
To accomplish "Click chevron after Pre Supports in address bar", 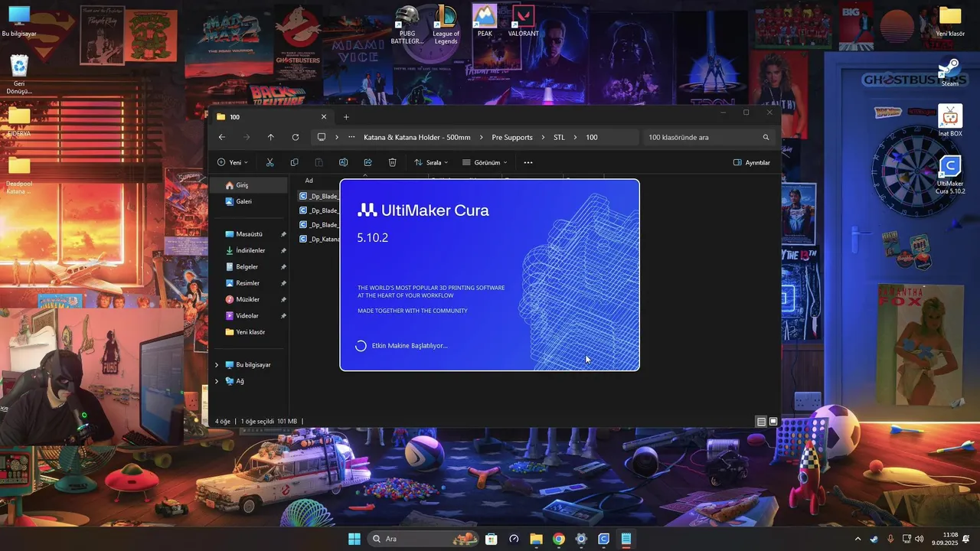I will pyautogui.click(x=543, y=138).
